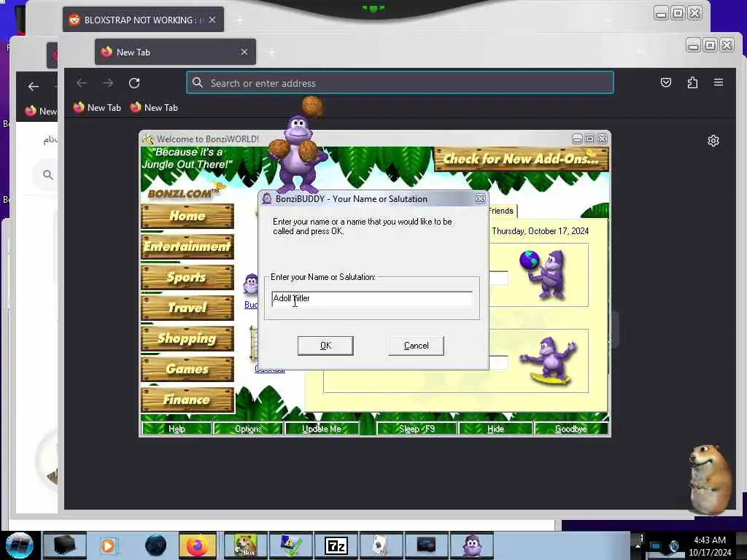Open the media player taskbar icon
The height and width of the screenshot is (560, 747).
coord(108,545)
